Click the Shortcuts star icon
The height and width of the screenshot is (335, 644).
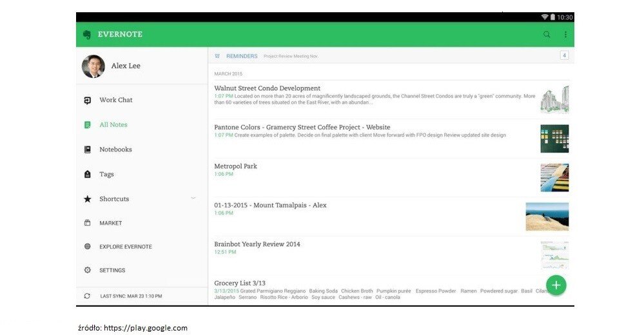(88, 199)
